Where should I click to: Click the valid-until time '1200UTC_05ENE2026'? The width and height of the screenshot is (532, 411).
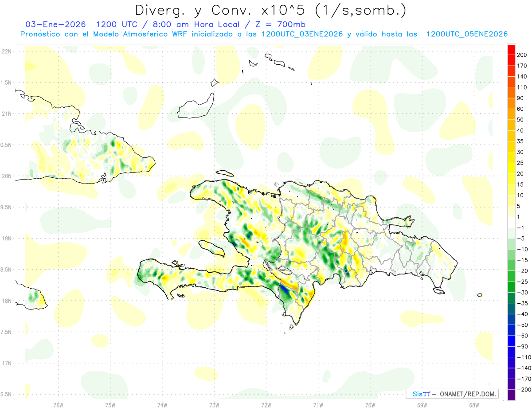click(x=467, y=34)
